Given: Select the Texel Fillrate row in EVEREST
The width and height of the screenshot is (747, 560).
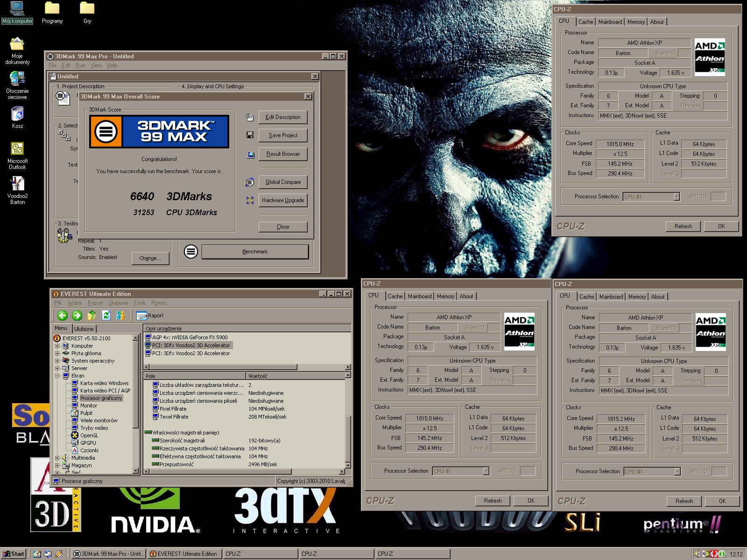Looking at the screenshot, I should [174, 417].
